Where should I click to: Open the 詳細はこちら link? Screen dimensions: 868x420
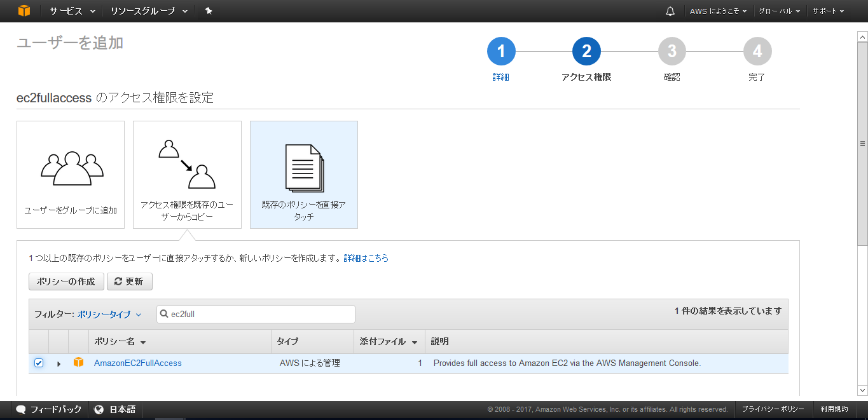click(x=366, y=258)
